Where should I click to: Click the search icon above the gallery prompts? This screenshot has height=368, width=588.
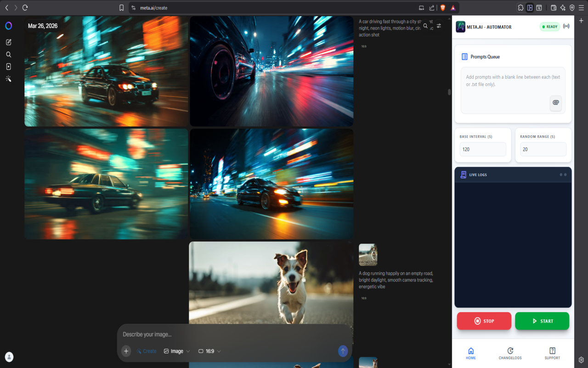click(x=425, y=26)
